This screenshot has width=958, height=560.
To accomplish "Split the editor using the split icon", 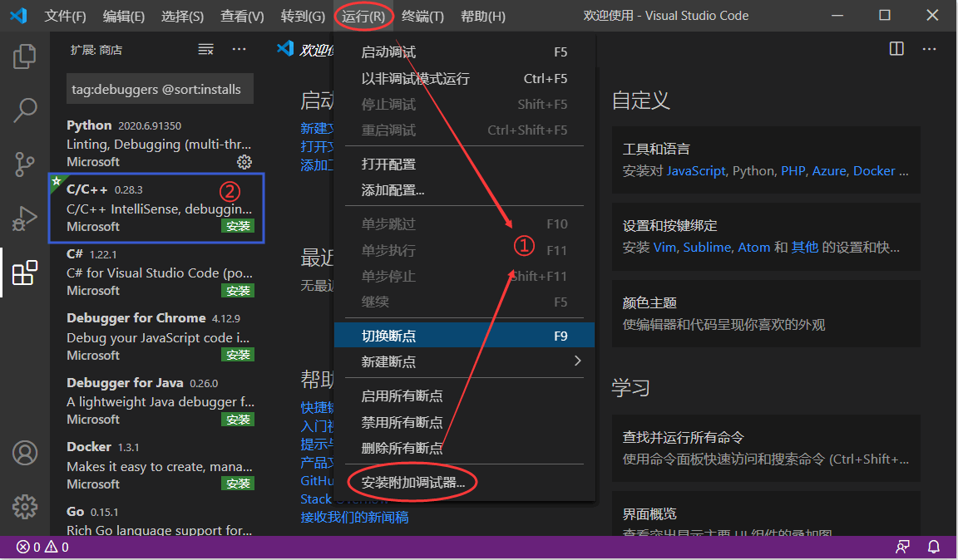I will click(x=896, y=49).
